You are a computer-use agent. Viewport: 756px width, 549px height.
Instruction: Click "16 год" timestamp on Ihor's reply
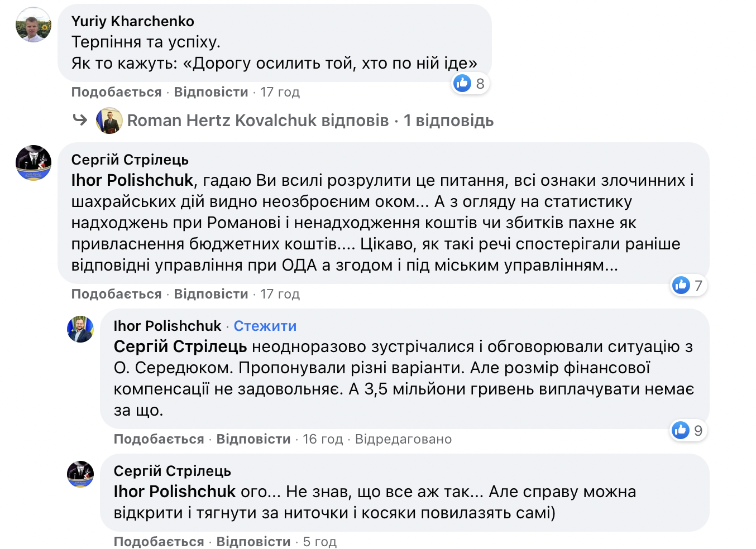pos(323,439)
